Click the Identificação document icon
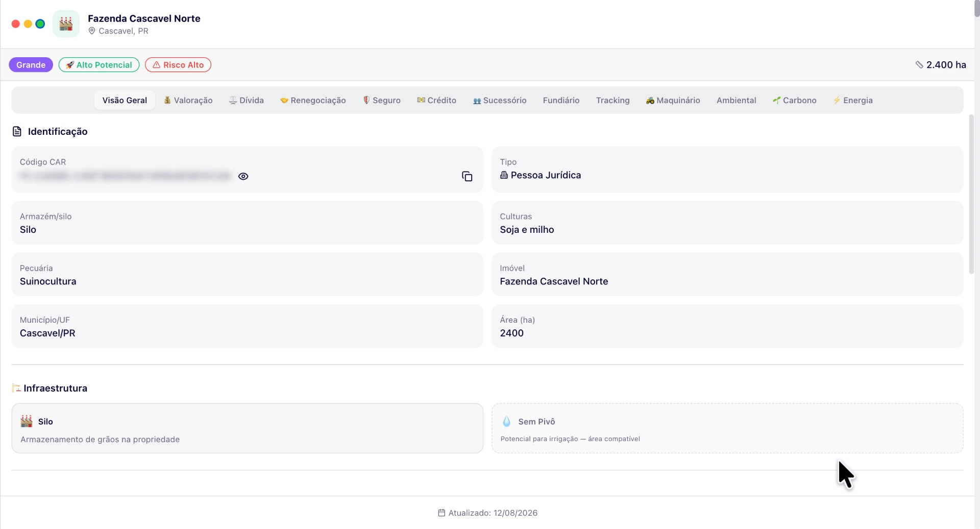The width and height of the screenshot is (980, 529). point(17,132)
